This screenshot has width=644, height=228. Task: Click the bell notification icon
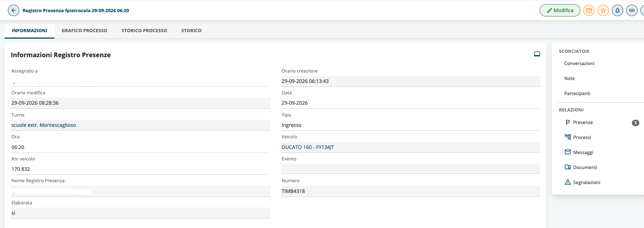coord(618,10)
